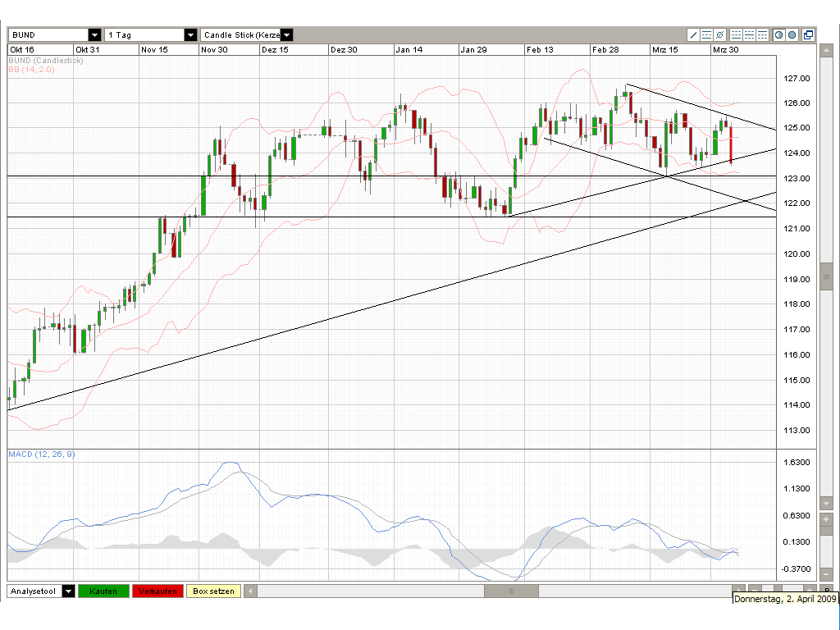Select the trend line drawing tool

(693, 35)
